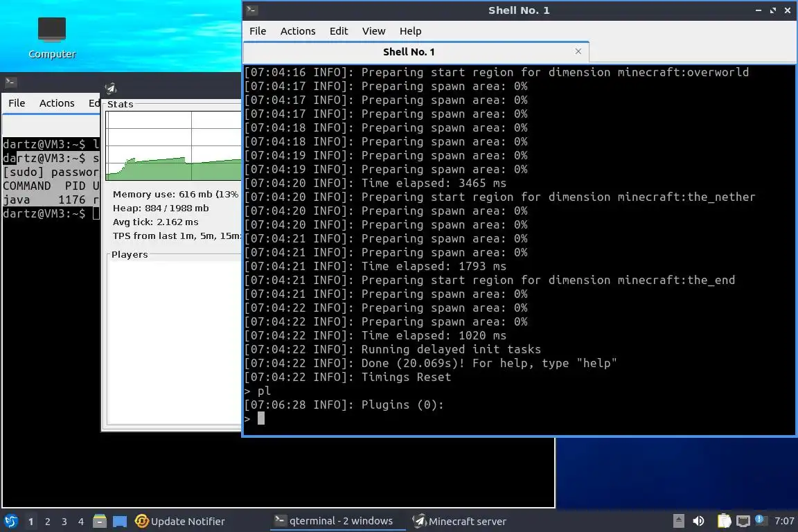Open the Actions menu in background terminal window

click(x=57, y=103)
